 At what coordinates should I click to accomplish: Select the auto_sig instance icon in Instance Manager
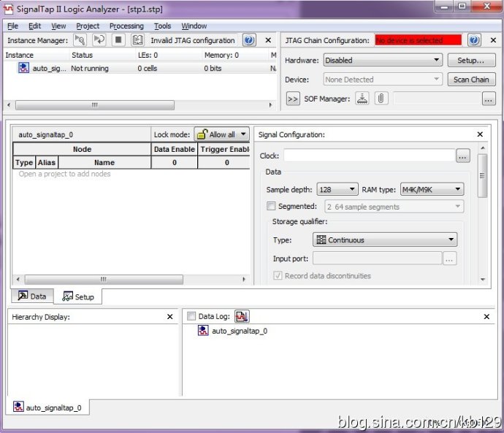[23, 68]
